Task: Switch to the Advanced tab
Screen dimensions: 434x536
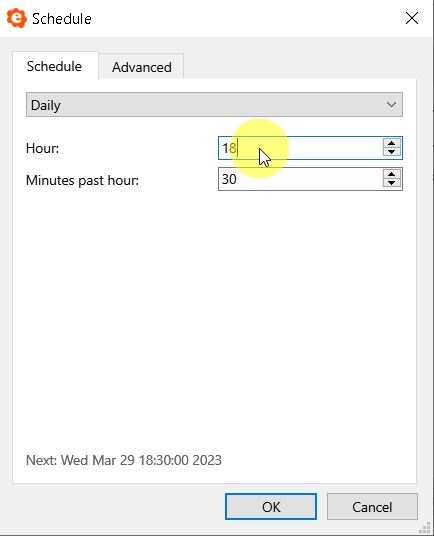Action: [141, 67]
